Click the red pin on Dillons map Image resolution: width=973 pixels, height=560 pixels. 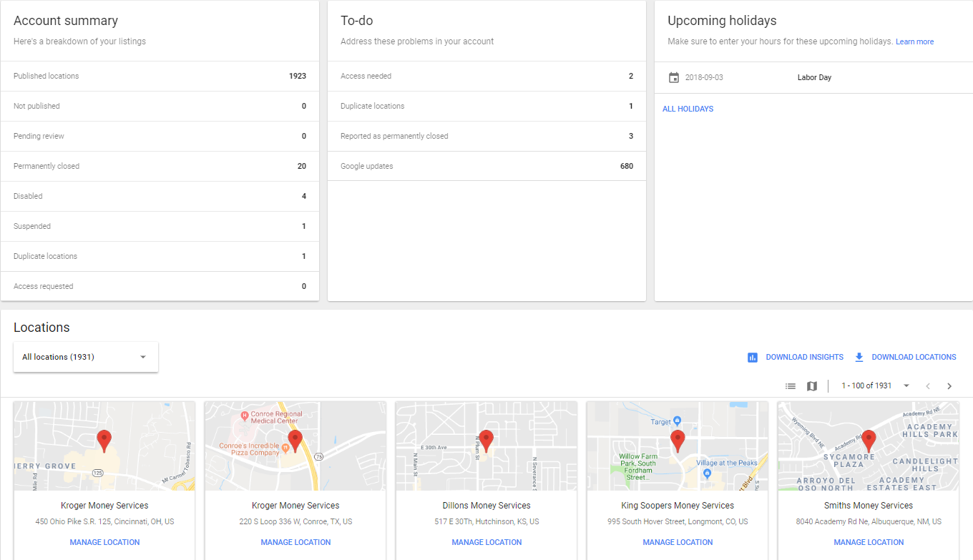coord(486,441)
